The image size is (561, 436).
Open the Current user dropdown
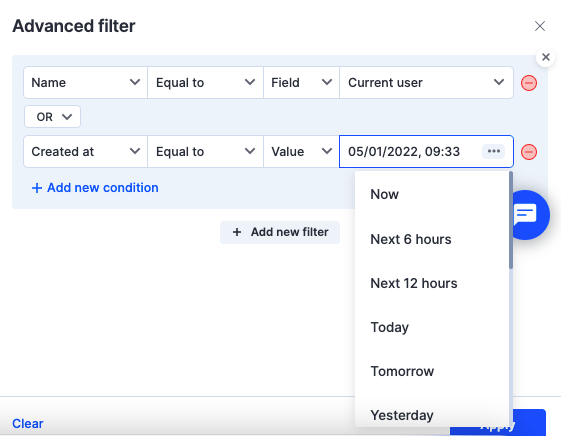[426, 83]
